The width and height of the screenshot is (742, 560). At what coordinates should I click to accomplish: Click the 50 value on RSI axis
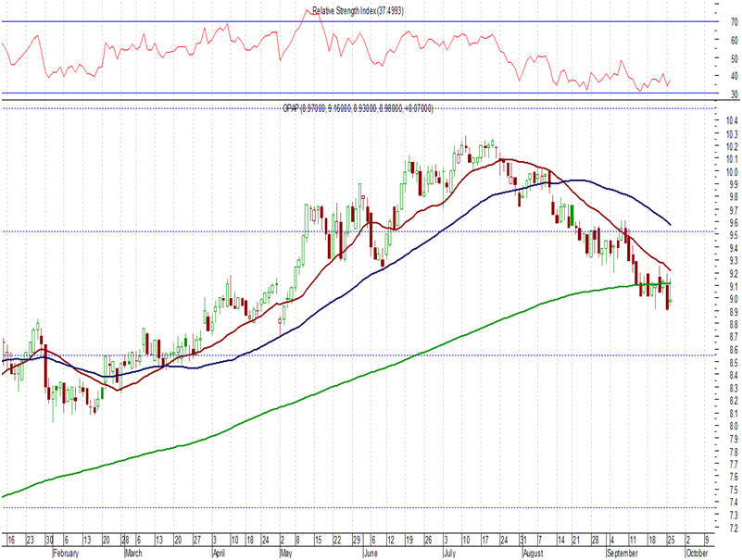(734, 59)
